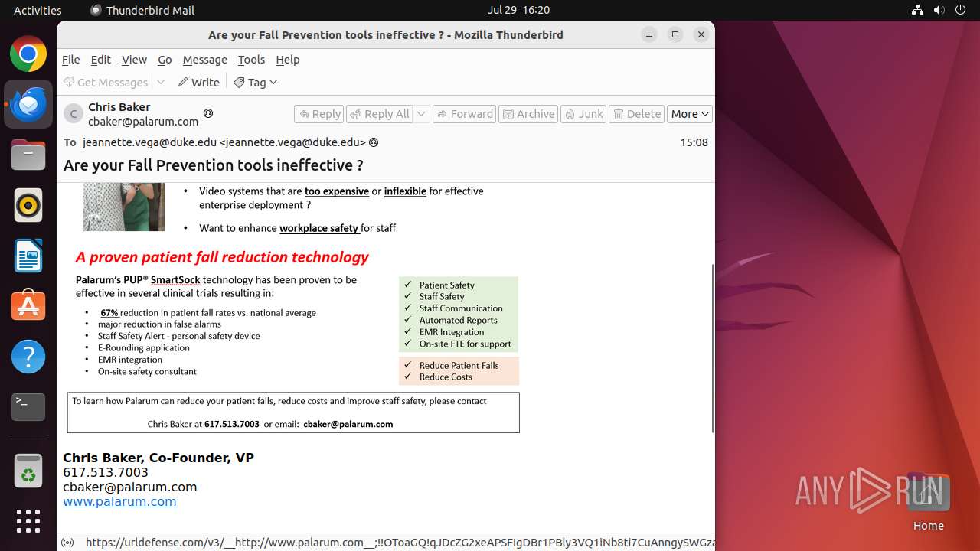Click the 'EMR Integration' checklist item
The width and height of the screenshot is (980, 551).
[x=452, y=332]
